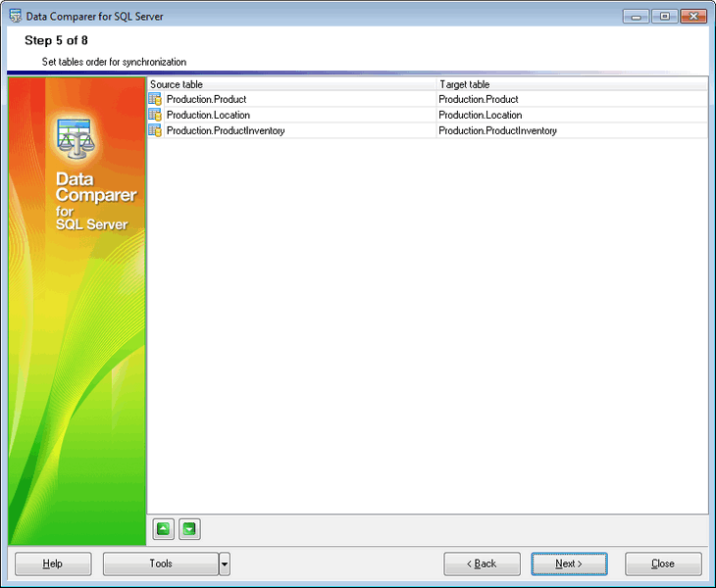This screenshot has height=588, width=716.
Task: Click table icon beside Production.Product row
Action: click(155, 99)
